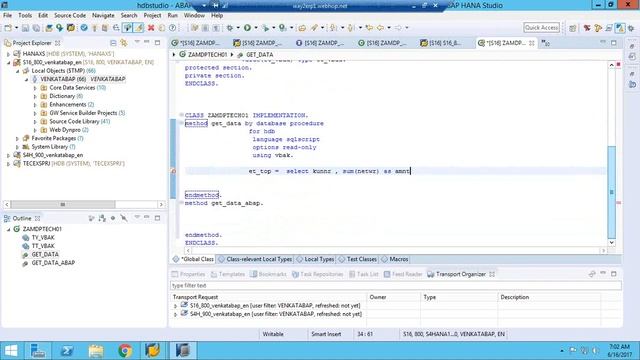Collapse all in Project Explorer

coord(113,43)
